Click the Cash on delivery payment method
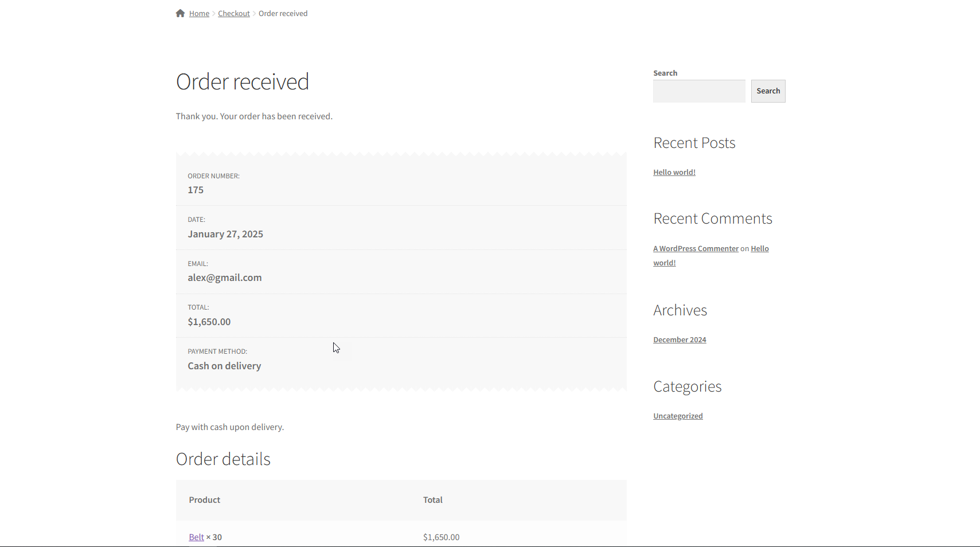The height and width of the screenshot is (547, 980). tap(224, 366)
